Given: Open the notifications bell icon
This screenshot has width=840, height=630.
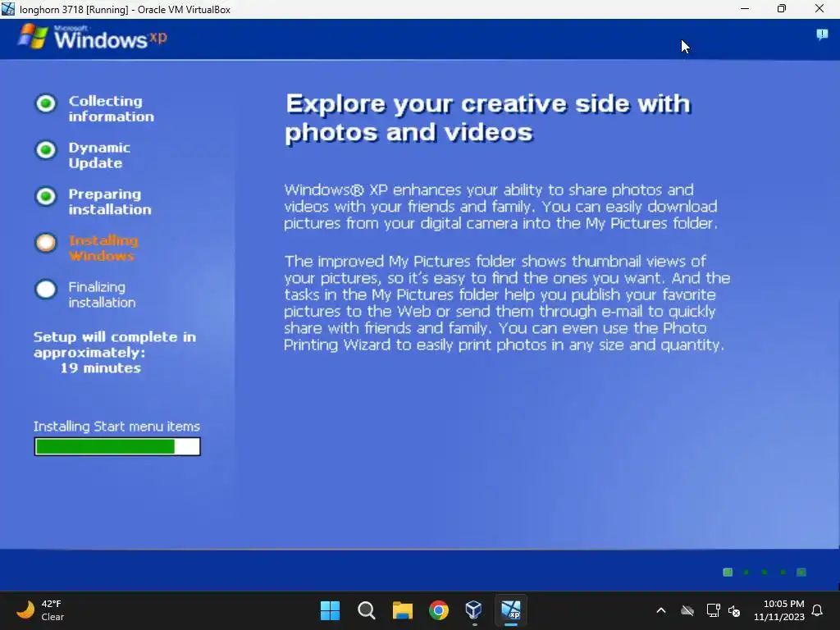Looking at the screenshot, I should pos(818,610).
